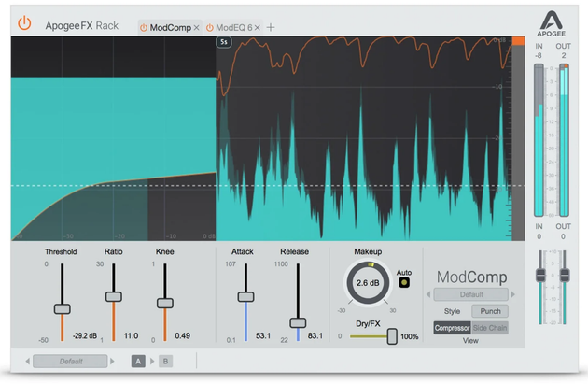The height and width of the screenshot is (384, 588).
Task: Add a new plugin with the plus icon
Action: click(x=271, y=27)
